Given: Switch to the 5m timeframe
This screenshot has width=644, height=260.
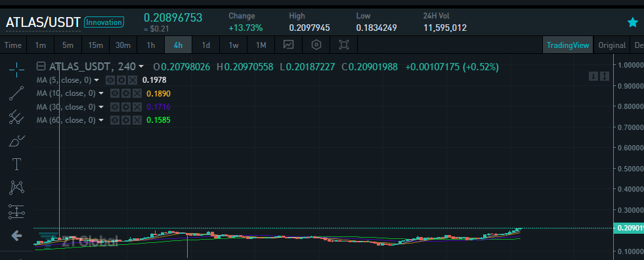Looking at the screenshot, I should pos(68,45).
